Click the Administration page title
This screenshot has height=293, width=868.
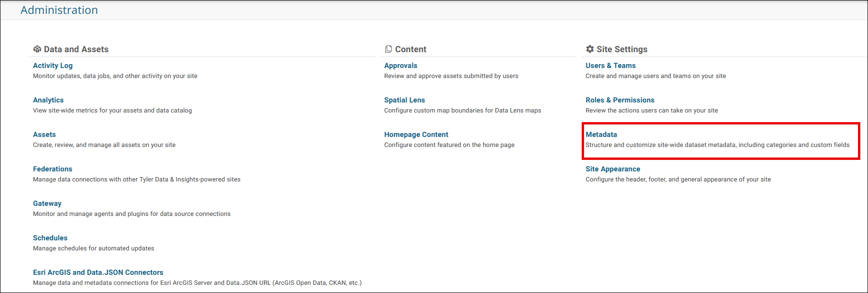59,10
